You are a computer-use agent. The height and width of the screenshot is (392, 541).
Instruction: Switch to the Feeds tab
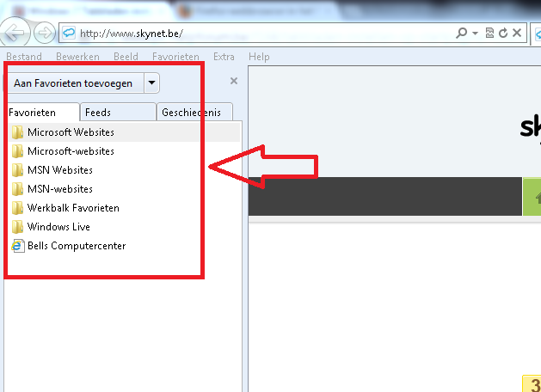click(x=118, y=113)
